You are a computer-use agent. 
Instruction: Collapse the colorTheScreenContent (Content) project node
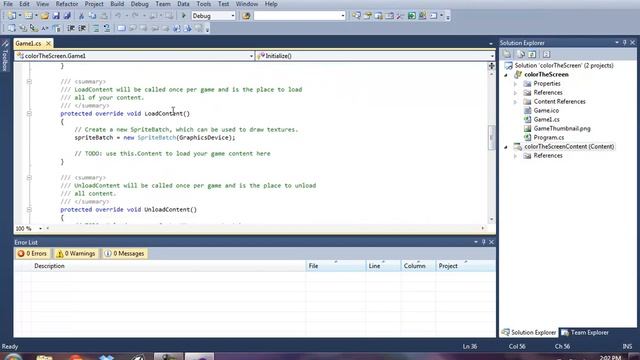click(506, 147)
